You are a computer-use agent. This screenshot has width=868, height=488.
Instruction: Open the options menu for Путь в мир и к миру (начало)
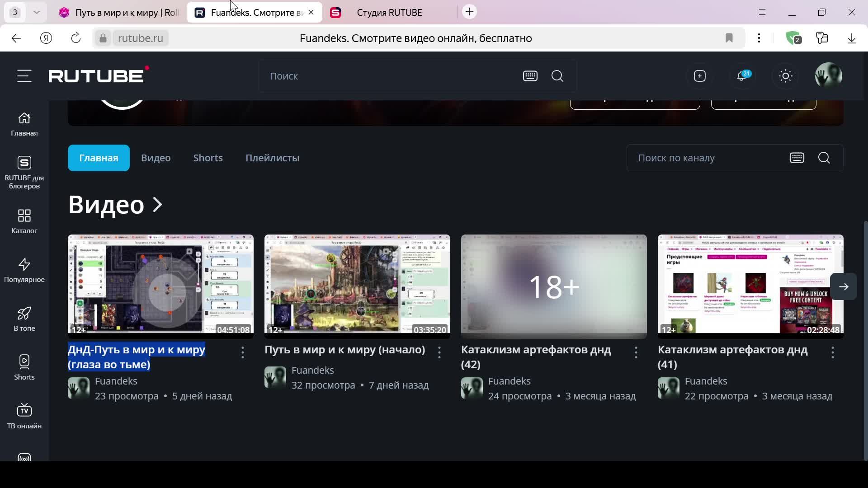439,352
